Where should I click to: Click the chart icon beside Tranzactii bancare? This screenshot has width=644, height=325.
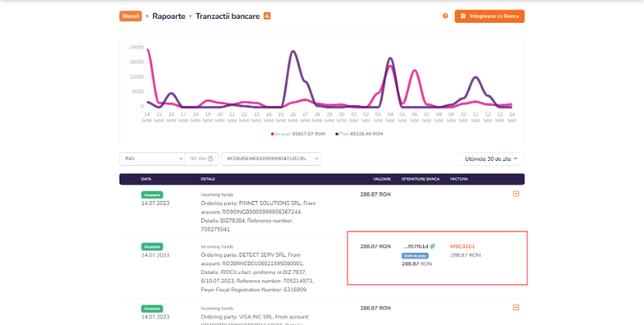click(x=267, y=16)
